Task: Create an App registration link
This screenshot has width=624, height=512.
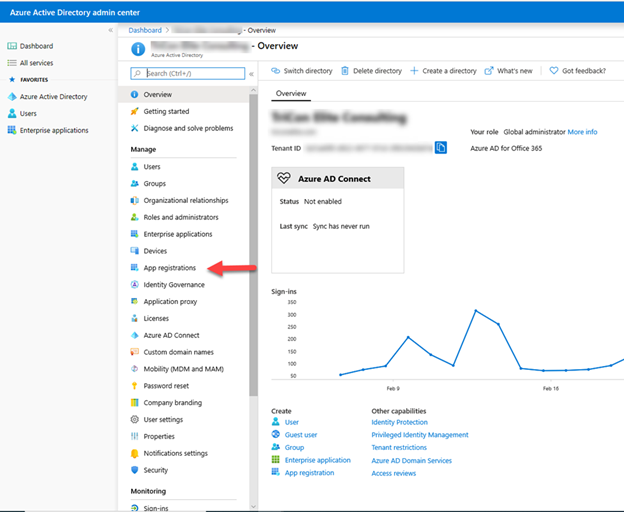Action: [x=309, y=473]
